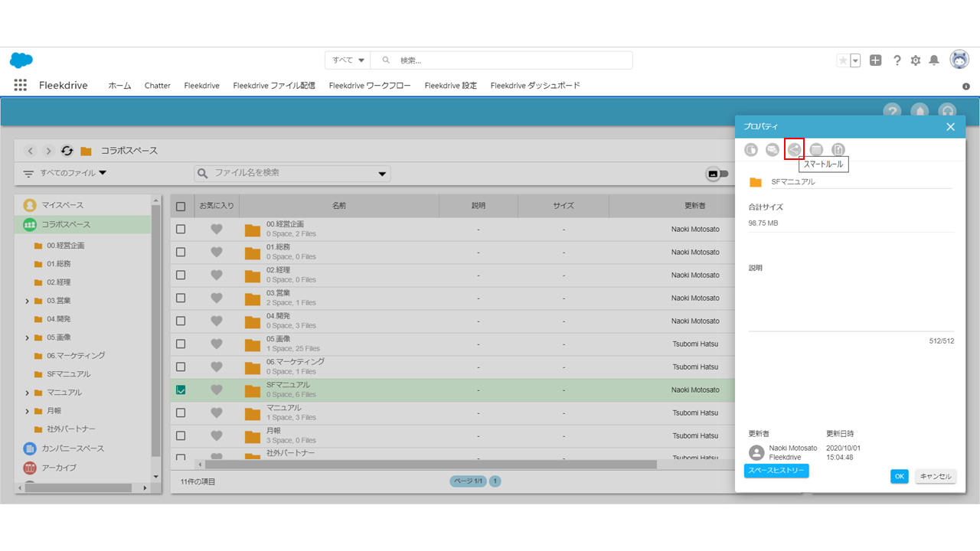Click the navigate back arrow in file browser
Viewport: 980px width, 551px height.
click(31, 151)
